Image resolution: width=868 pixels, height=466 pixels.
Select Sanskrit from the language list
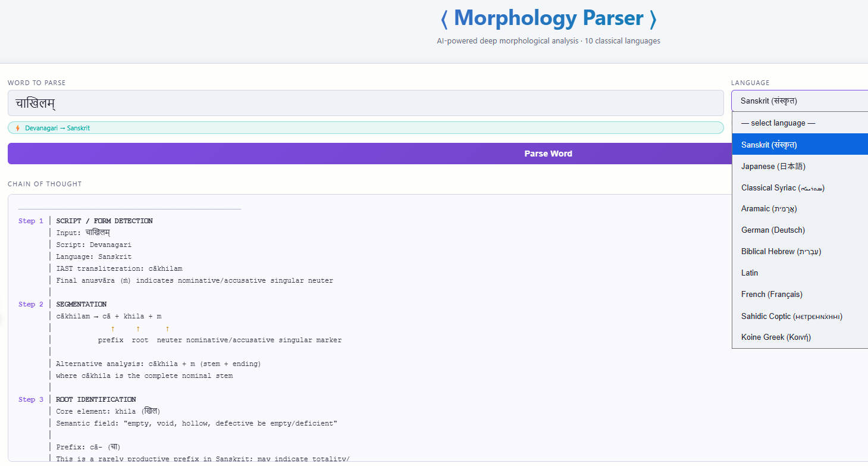tap(769, 145)
